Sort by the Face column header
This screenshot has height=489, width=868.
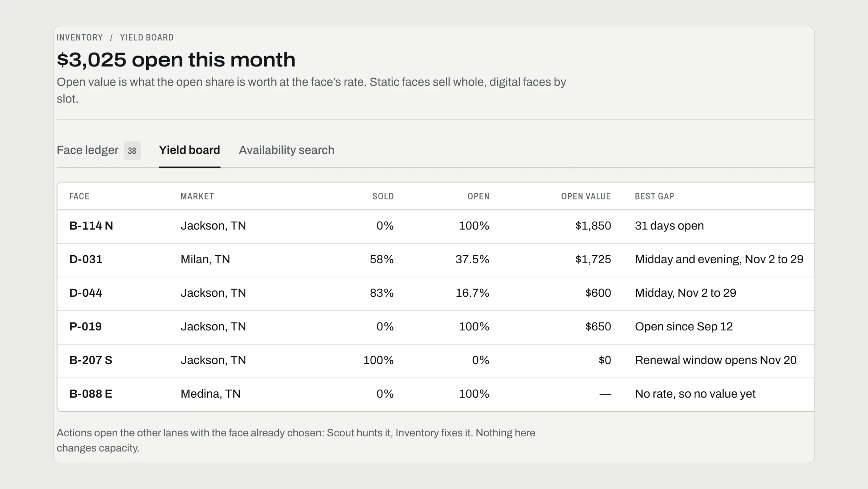(x=79, y=196)
